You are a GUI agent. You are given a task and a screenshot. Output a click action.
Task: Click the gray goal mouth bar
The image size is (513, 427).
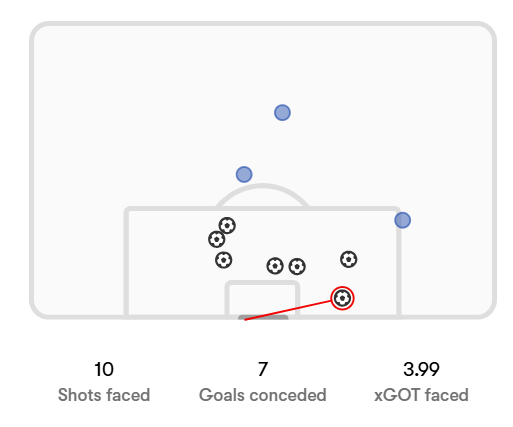263,317
